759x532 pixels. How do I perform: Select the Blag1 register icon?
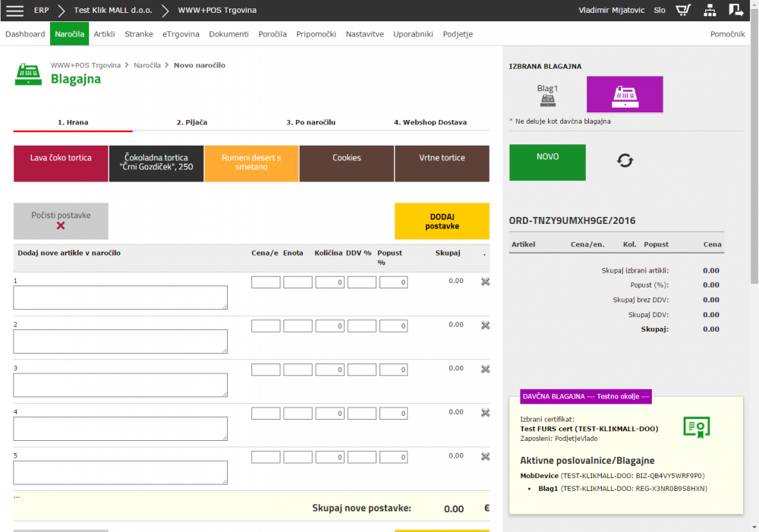tap(547, 101)
